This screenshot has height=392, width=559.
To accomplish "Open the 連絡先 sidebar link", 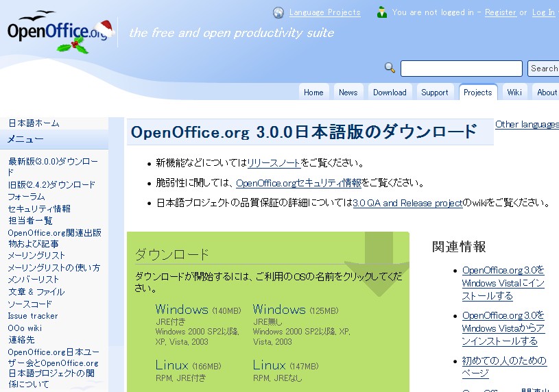I will pos(21,340).
